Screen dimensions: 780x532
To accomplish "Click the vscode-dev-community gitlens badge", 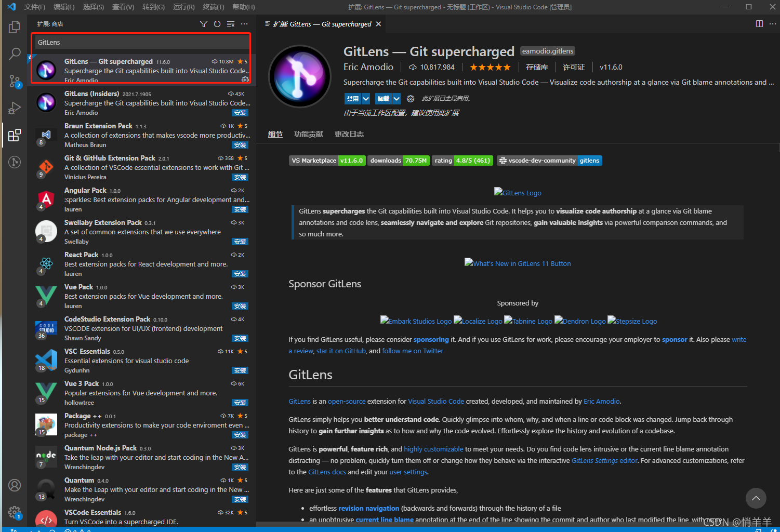I will [x=549, y=161].
